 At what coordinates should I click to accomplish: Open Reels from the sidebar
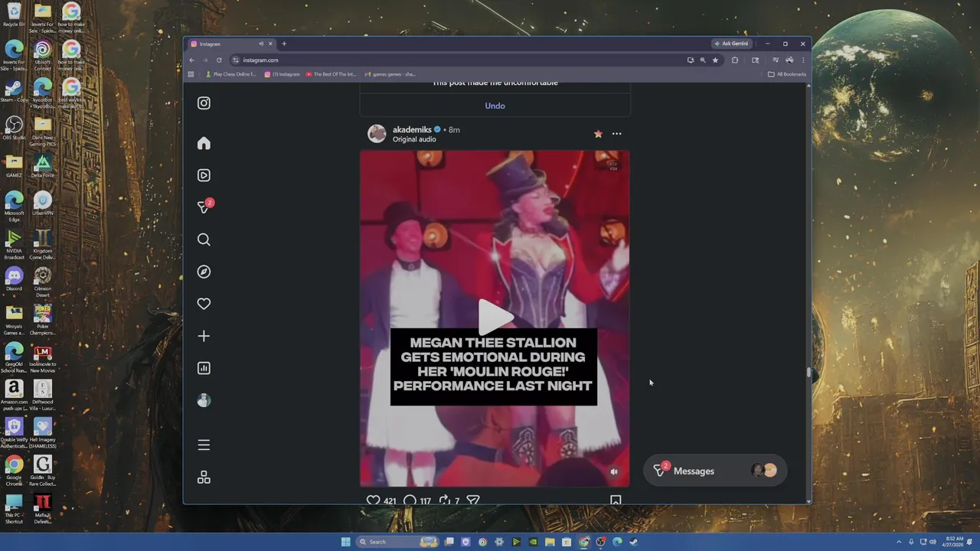pos(204,175)
